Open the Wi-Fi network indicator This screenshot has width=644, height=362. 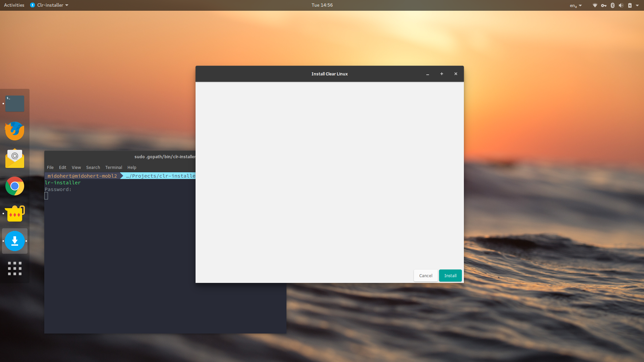[595, 5]
